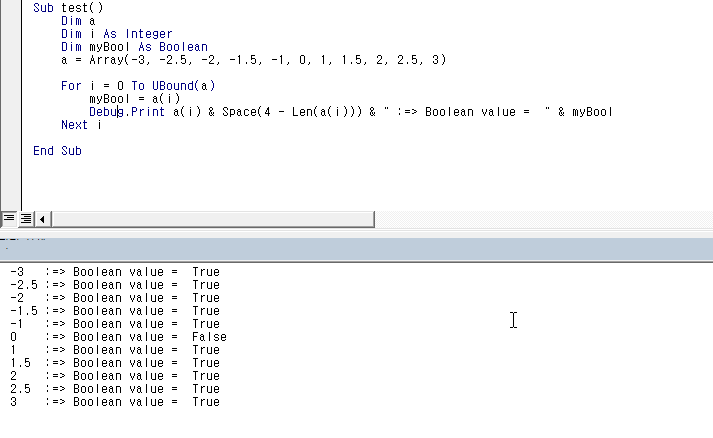713x438 pixels.
Task: Click the 'a = Array(-3, -2.5...' line
Action: 254,60
